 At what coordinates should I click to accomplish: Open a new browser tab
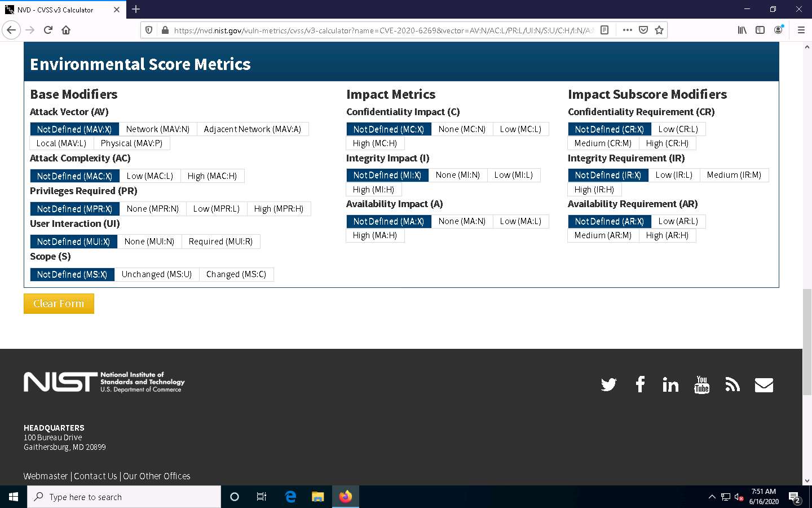click(136, 9)
